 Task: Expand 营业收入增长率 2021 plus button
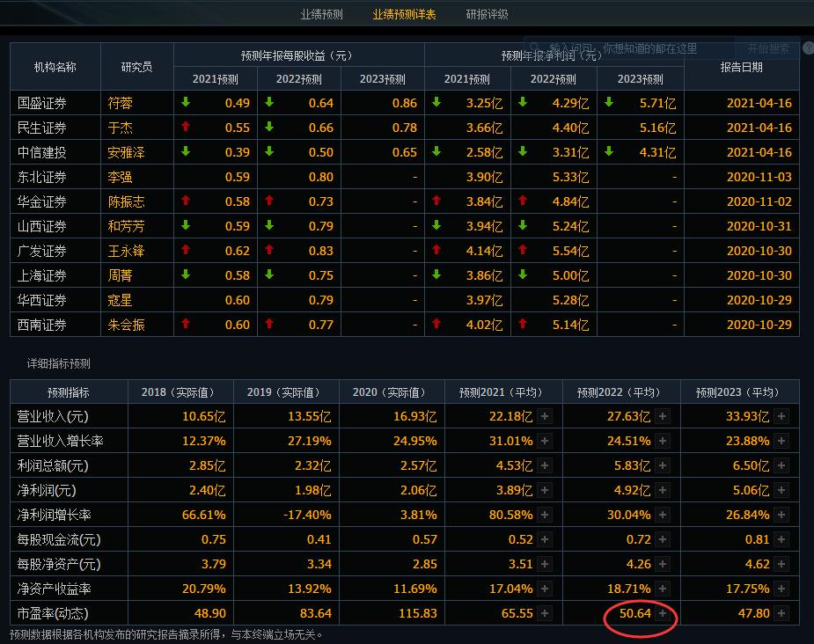click(545, 441)
